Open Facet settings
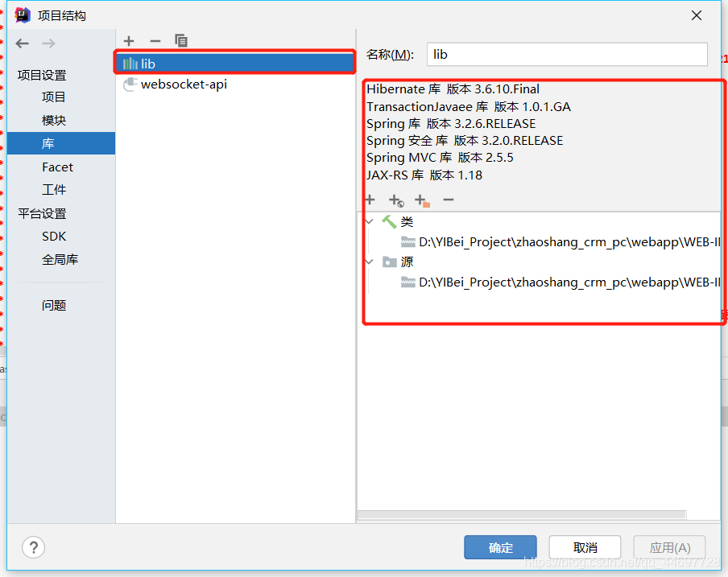 57,167
